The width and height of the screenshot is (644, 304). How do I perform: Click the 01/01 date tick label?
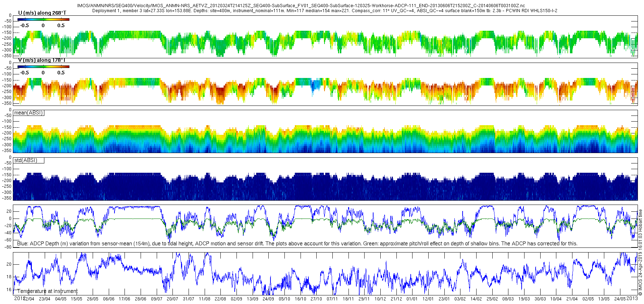pyautogui.click(x=412, y=299)
